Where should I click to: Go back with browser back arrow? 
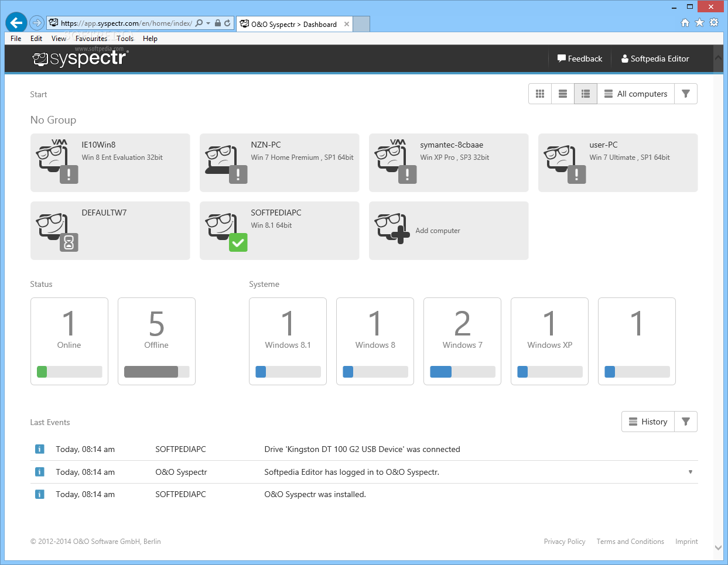[x=16, y=23]
